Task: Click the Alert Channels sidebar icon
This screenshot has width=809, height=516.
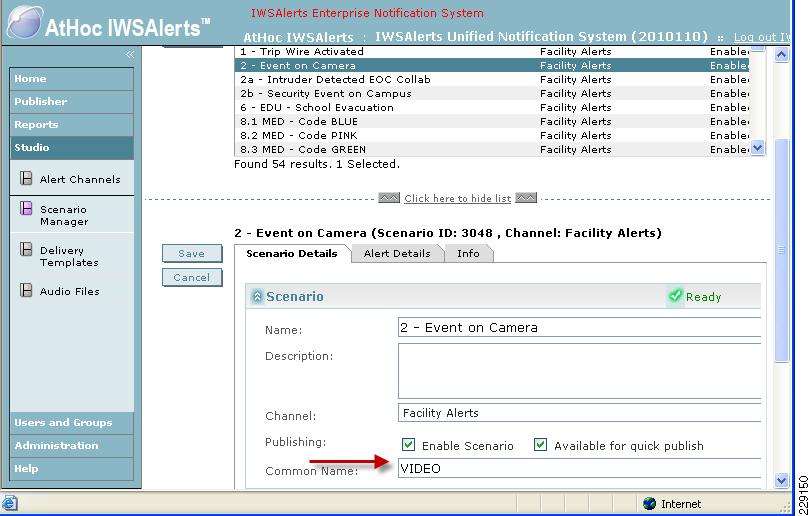Action: click(x=26, y=178)
